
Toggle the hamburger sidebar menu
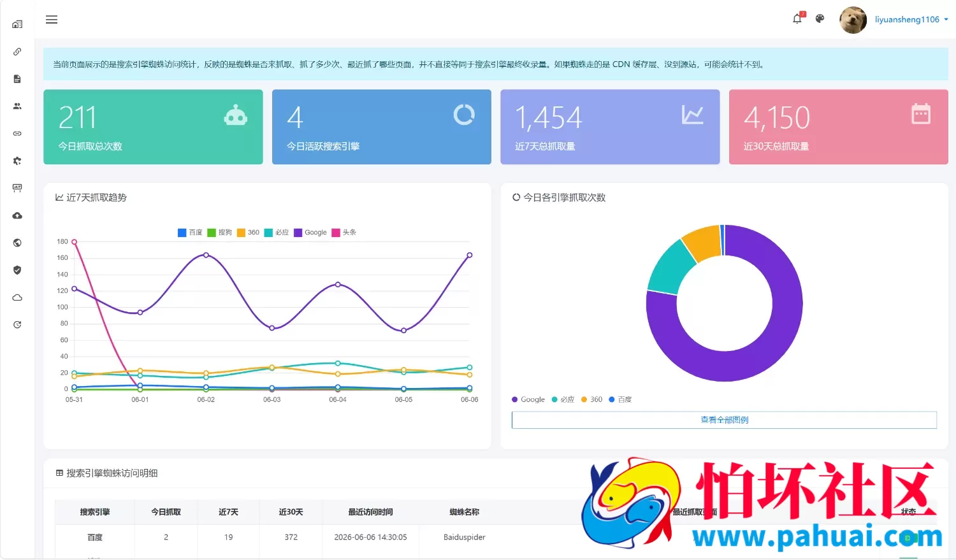[52, 20]
